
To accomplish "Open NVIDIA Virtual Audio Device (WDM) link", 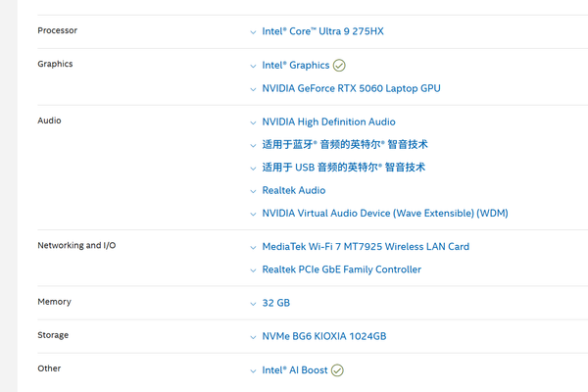I will click(x=384, y=213).
